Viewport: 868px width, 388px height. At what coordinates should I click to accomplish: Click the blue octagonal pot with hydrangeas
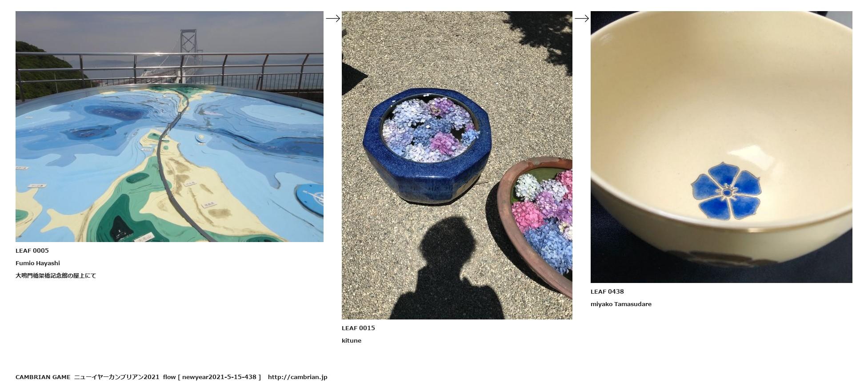[427, 145]
